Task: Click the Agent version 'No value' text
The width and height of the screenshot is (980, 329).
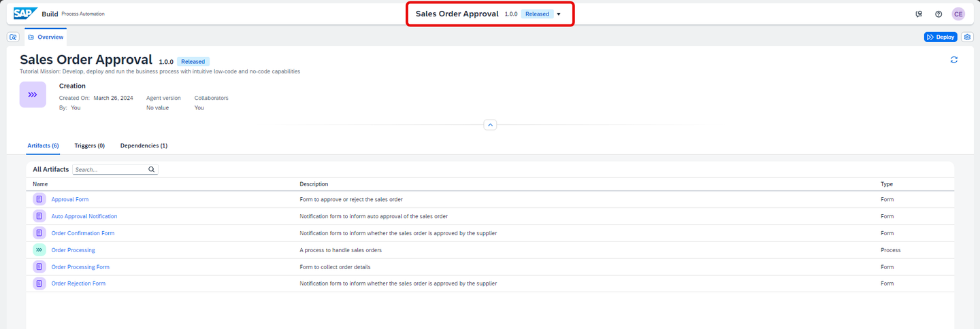Action: point(157,107)
